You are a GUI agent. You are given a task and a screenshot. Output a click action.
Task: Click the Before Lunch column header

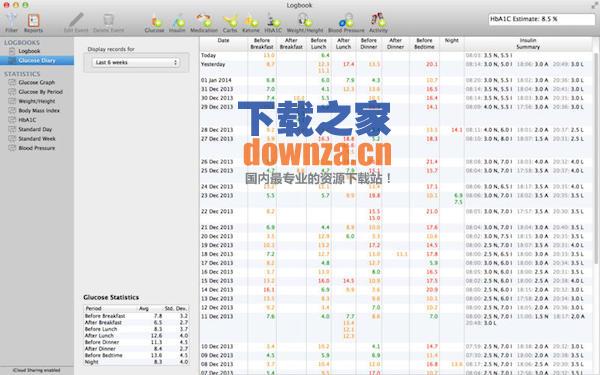319,44
